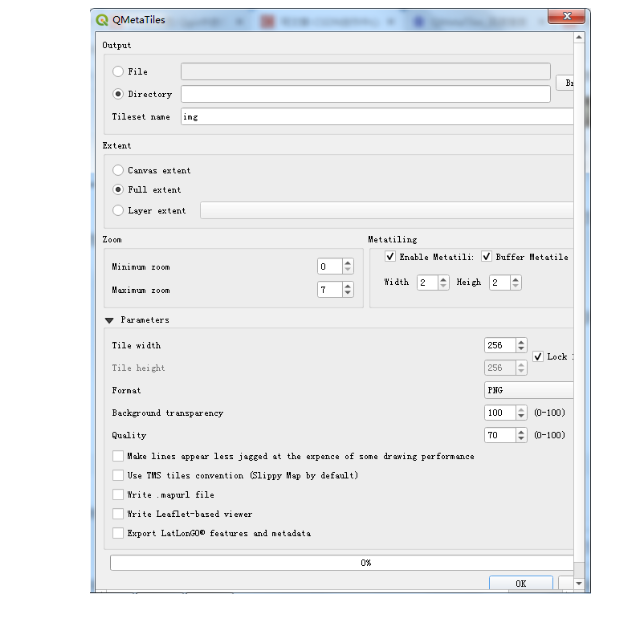Open the PNG Format dropdown
Image resolution: width=627 pixels, height=617 pixels.
pyautogui.click(x=529, y=390)
